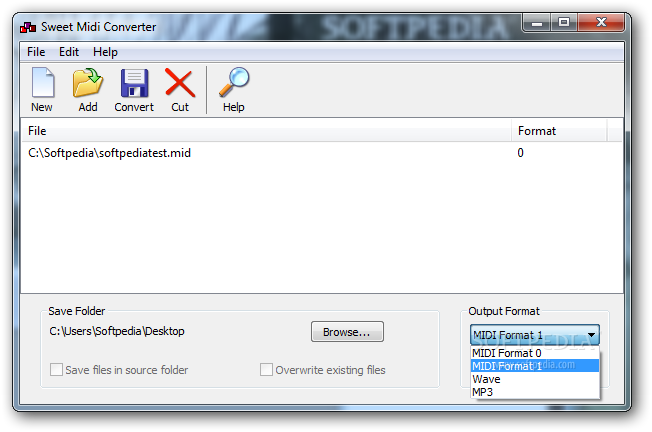Start conversion with the Convert floppy icon
This screenshot has width=652, height=432.
click(x=134, y=83)
